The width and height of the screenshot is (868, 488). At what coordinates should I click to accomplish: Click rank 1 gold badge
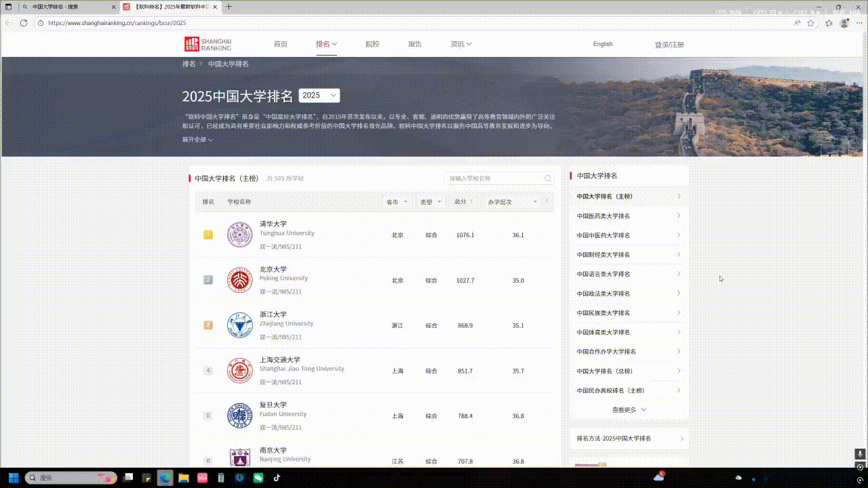(x=208, y=235)
